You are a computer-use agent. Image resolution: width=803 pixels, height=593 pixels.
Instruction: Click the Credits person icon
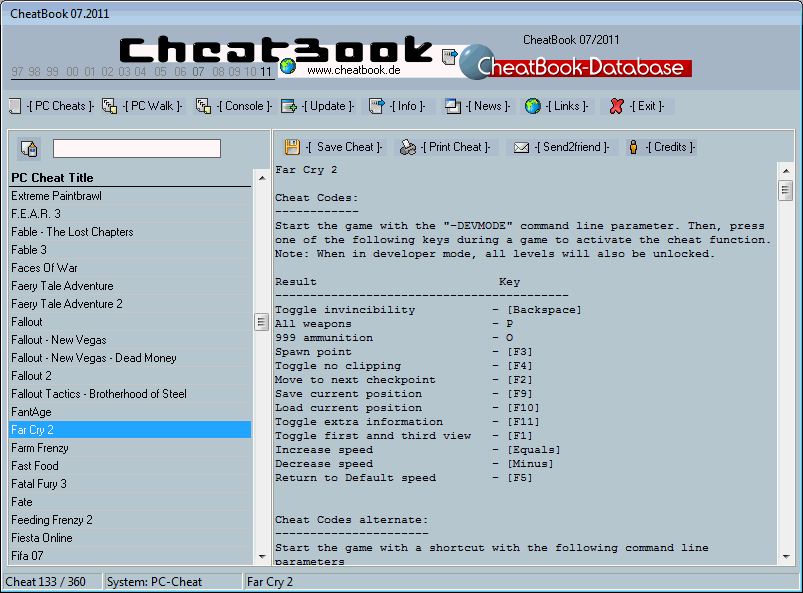tap(633, 147)
